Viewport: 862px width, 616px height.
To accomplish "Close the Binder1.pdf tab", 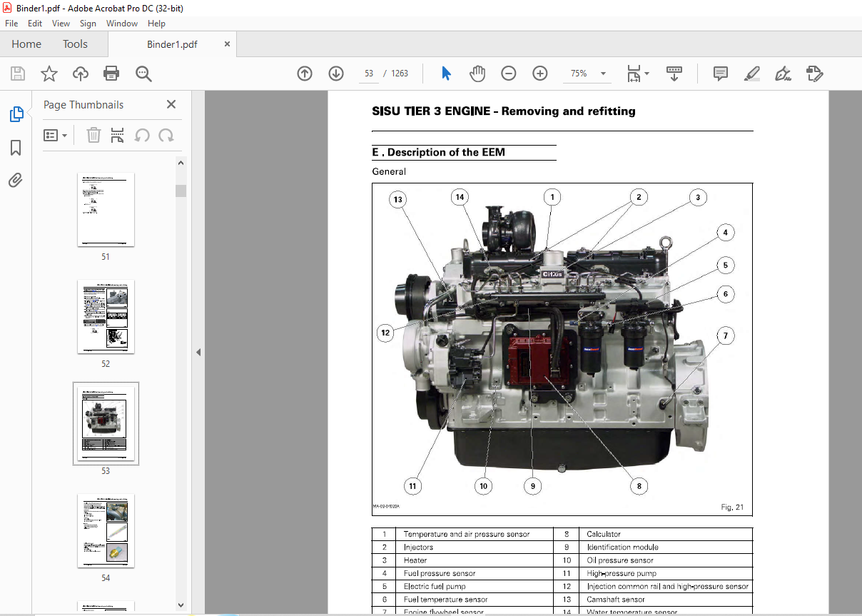I will (228, 44).
